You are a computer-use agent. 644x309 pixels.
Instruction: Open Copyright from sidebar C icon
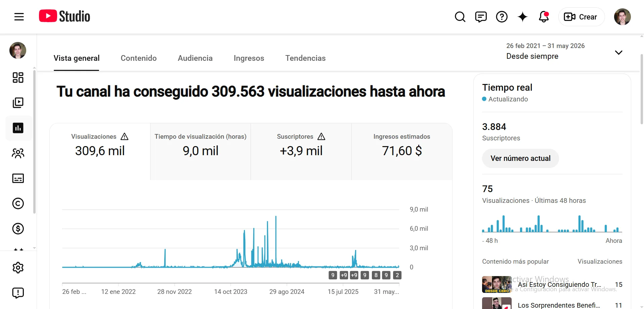(x=18, y=204)
